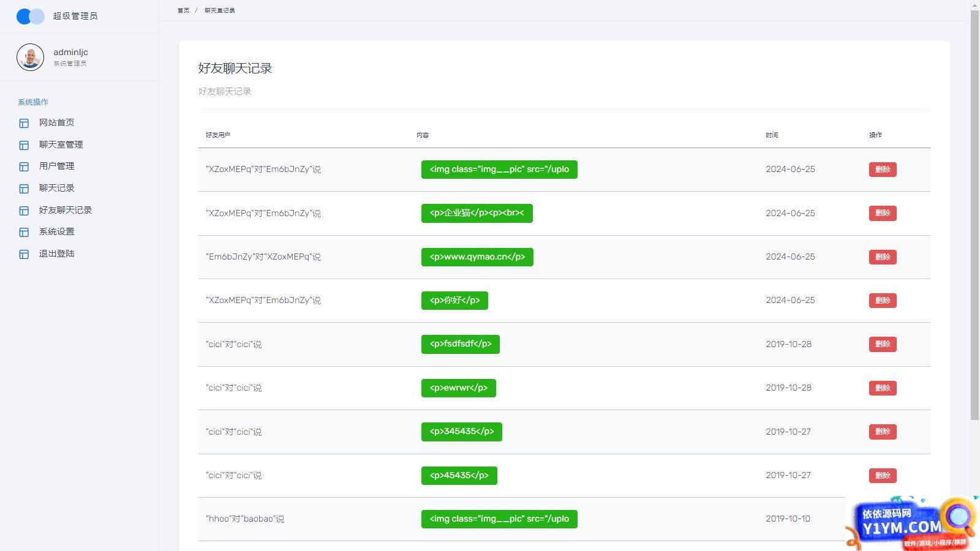Screen dimensions: 980x551
Task: Click the green <p>企业猫</p> content tag
Action: click(477, 213)
